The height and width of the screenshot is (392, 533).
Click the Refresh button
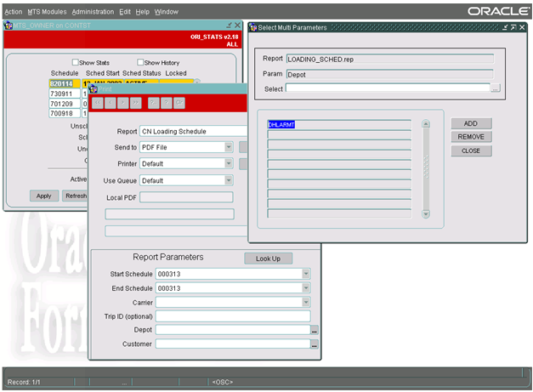[76, 196]
